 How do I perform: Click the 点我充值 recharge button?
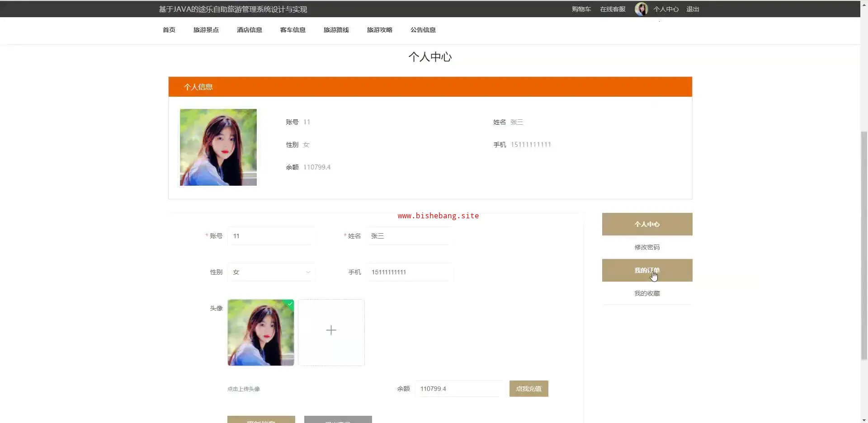click(528, 389)
